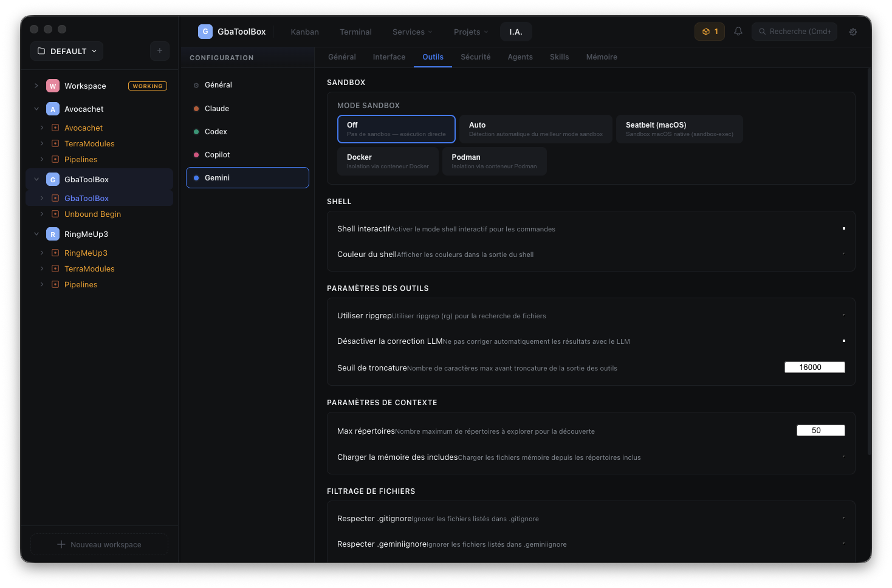Switch to the Terminal tab

click(355, 32)
